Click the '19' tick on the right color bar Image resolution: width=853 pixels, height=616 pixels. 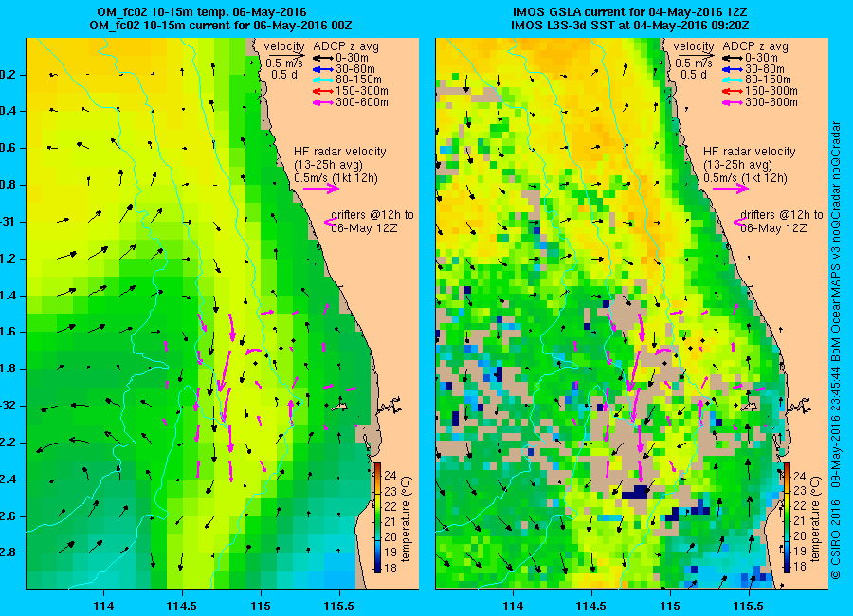800,552
